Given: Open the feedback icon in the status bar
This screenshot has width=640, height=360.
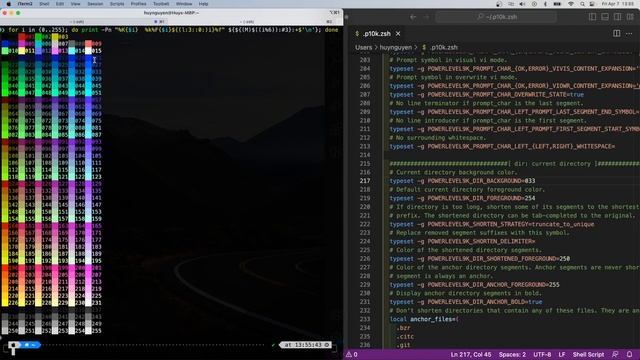Looking at the screenshot, I should 615,355.
